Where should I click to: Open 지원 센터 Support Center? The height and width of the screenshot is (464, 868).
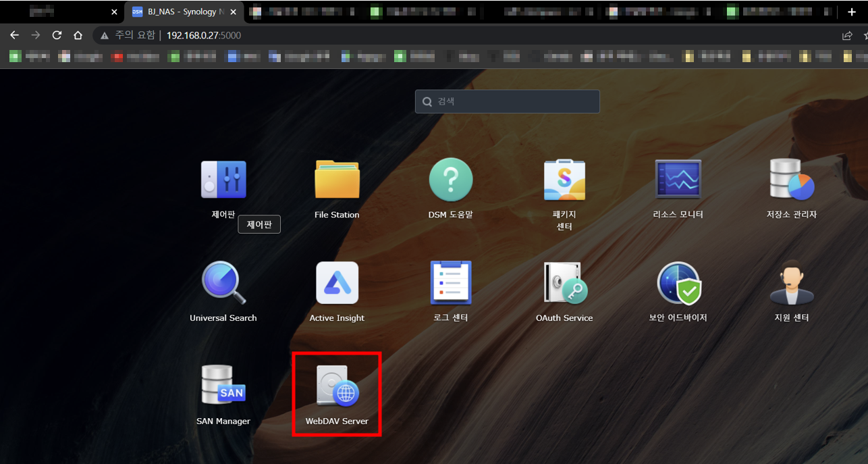coord(792,283)
